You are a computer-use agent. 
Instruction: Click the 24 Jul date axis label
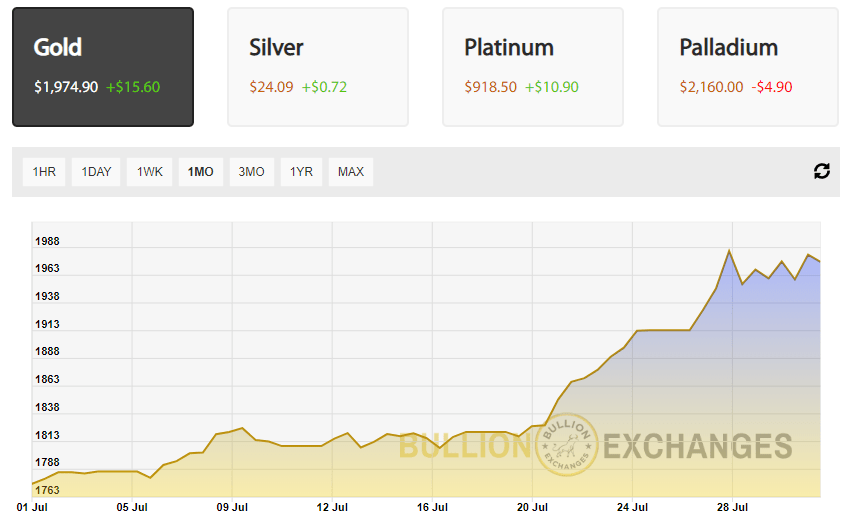click(x=633, y=507)
